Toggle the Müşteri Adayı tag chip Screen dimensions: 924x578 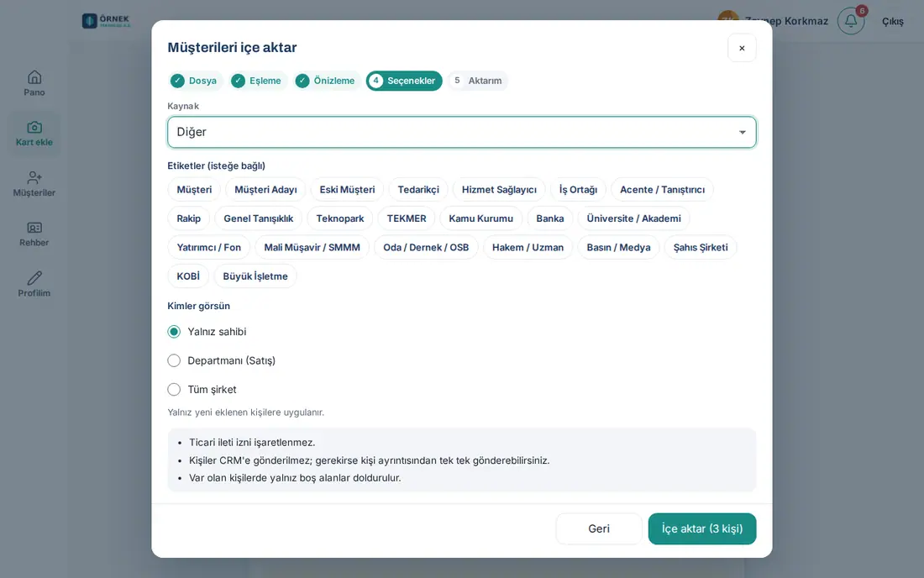pyautogui.click(x=265, y=190)
